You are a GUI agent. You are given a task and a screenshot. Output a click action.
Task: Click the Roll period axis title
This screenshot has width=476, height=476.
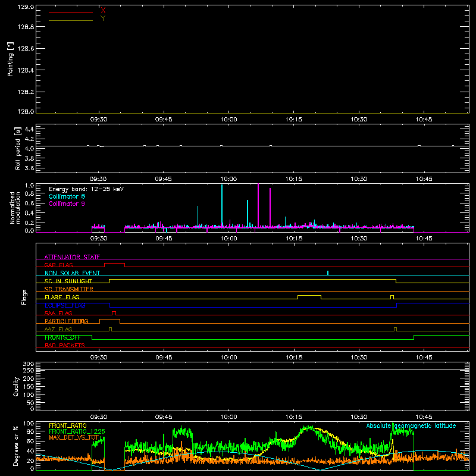(x=18, y=148)
